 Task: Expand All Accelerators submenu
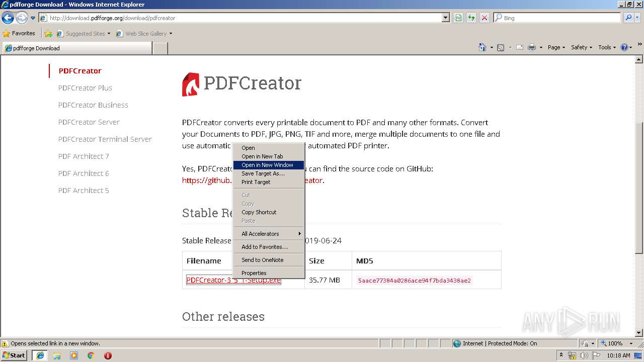[x=269, y=234]
